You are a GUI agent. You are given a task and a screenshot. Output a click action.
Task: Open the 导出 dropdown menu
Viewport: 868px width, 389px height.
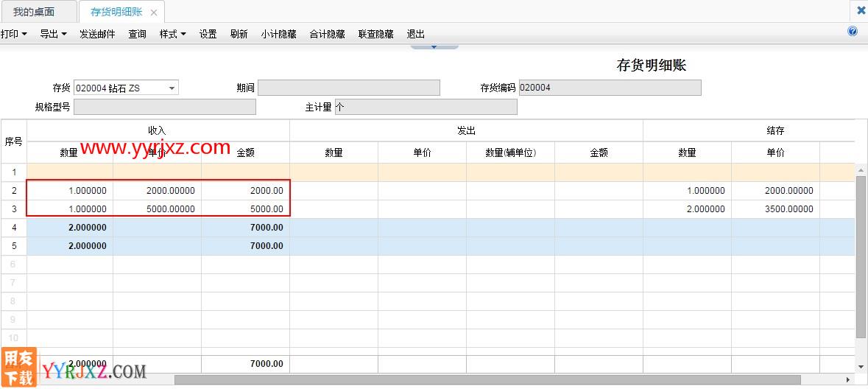pyautogui.click(x=53, y=34)
